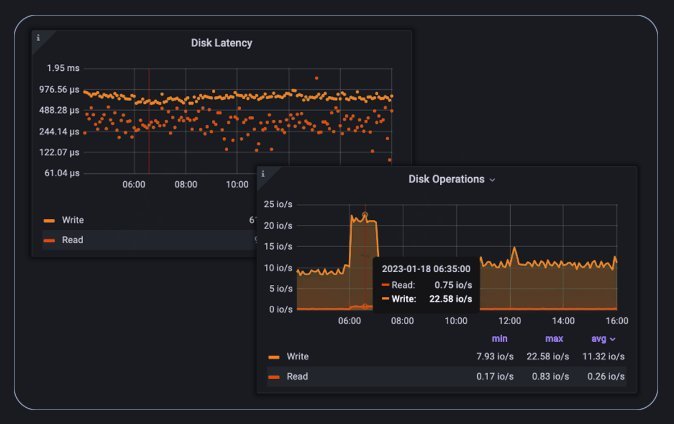Screen dimensions: 674x424
Task: Open the Disk Latency panel title menu
Action: pyautogui.click(x=221, y=43)
